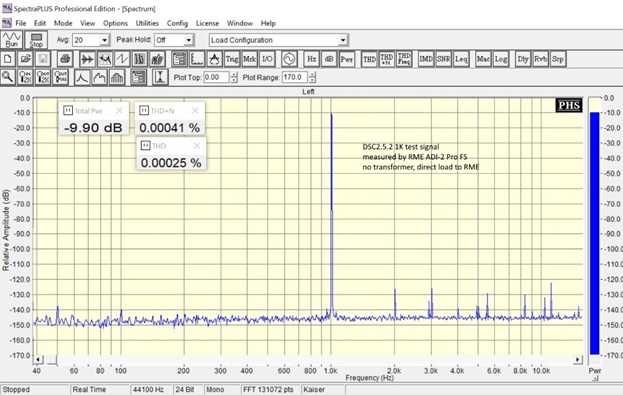
Task: Open the calibration compass icon
Action: click(x=215, y=59)
